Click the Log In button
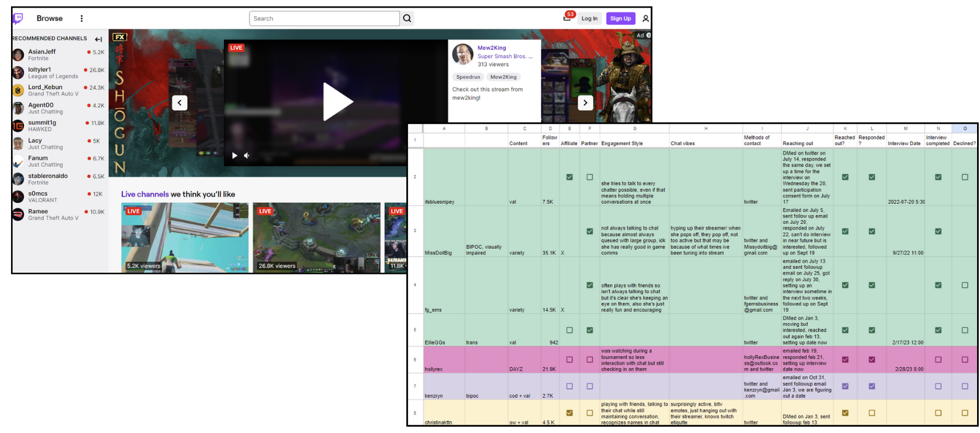 pyautogui.click(x=589, y=19)
